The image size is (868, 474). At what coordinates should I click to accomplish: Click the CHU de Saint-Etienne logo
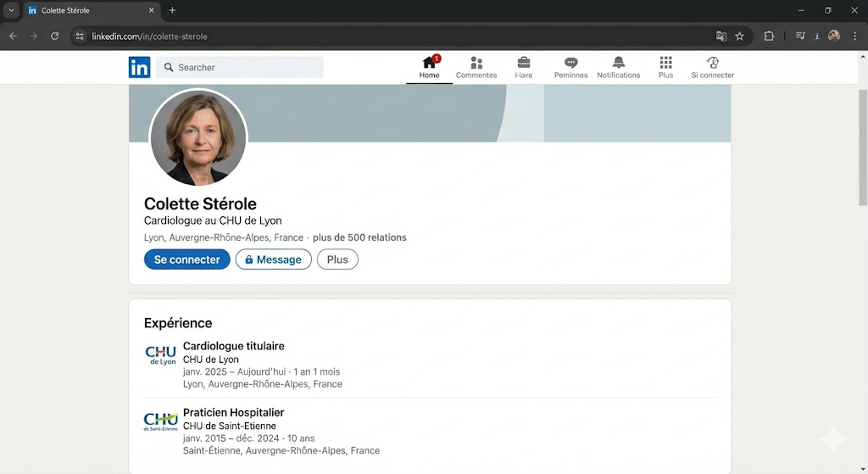[160, 421]
